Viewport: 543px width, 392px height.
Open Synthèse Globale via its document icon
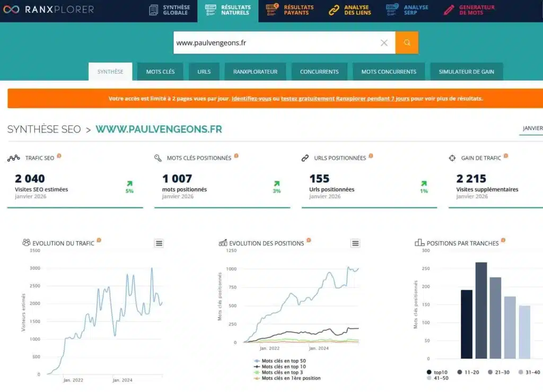[155, 10]
